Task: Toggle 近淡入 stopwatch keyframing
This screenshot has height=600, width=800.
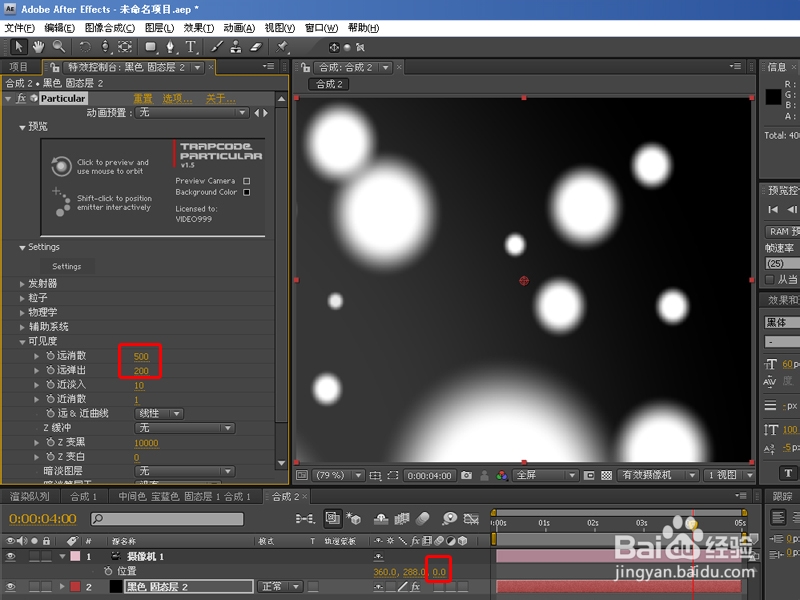Action: coord(50,384)
